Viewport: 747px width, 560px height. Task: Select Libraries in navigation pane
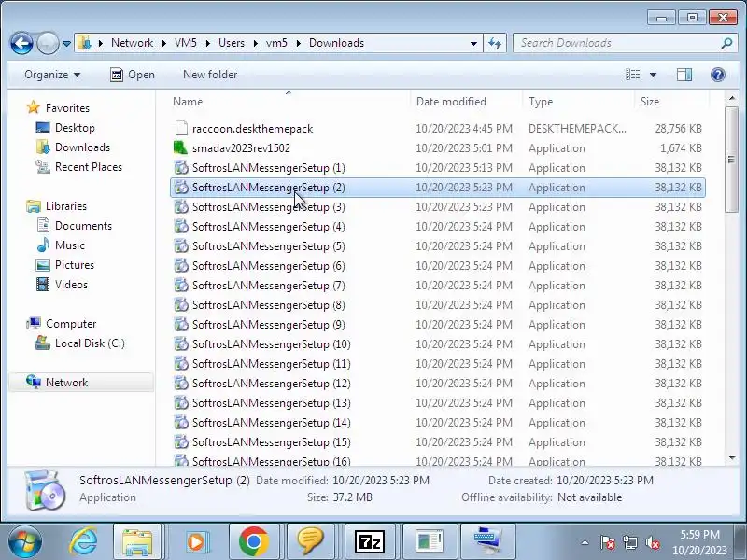[x=65, y=206]
